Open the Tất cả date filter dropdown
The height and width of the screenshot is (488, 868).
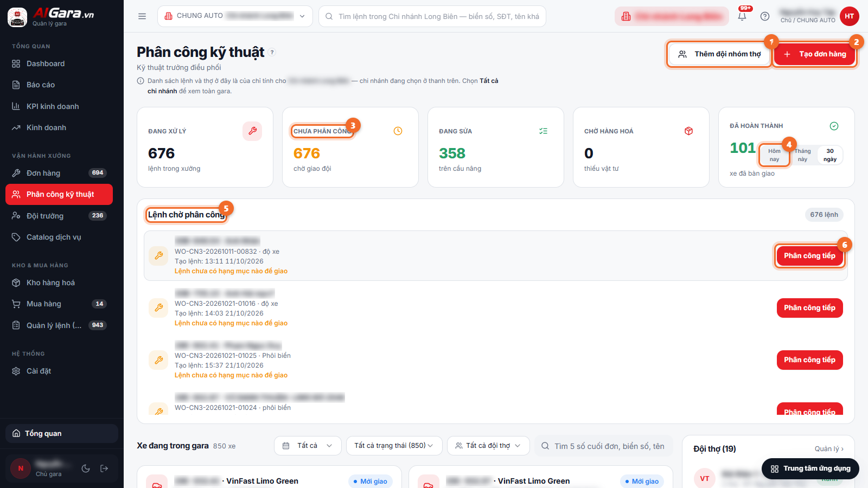(308, 446)
